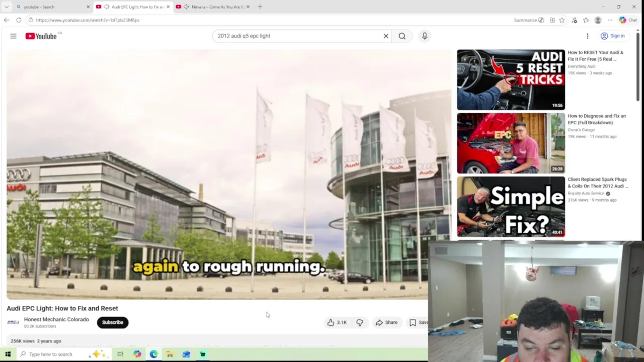Open the Honest Mechanic Colorado channel avatar

(x=13, y=322)
